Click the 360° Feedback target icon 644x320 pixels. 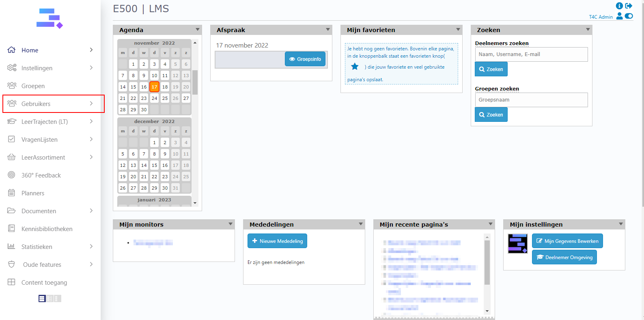12,175
